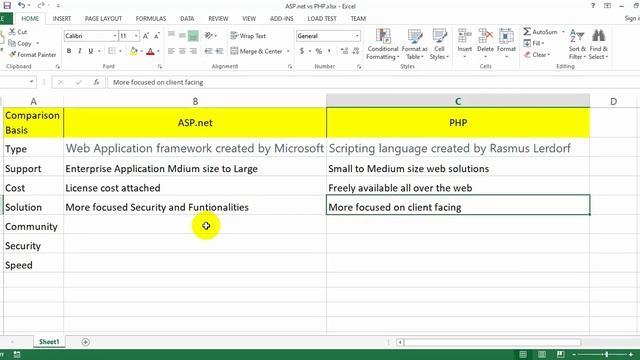This screenshot has width=640, height=360.
Task: Increase indent
Action: coord(220,51)
